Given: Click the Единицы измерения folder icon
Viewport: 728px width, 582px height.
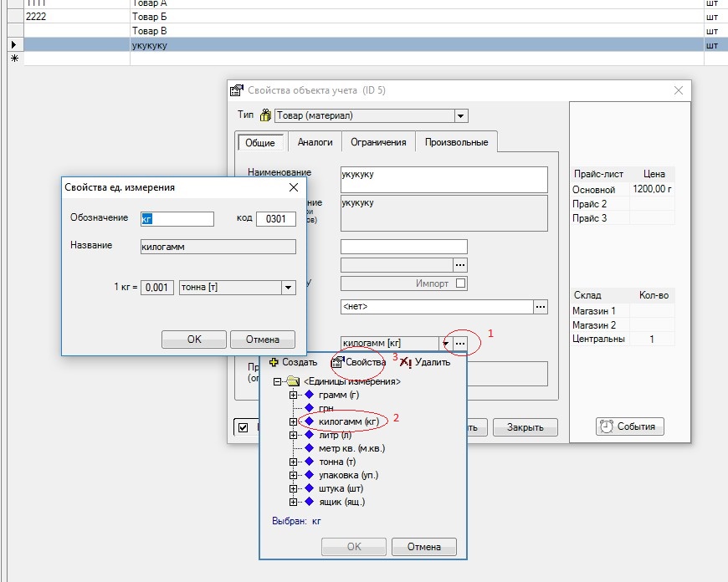Looking at the screenshot, I should click(x=293, y=381).
